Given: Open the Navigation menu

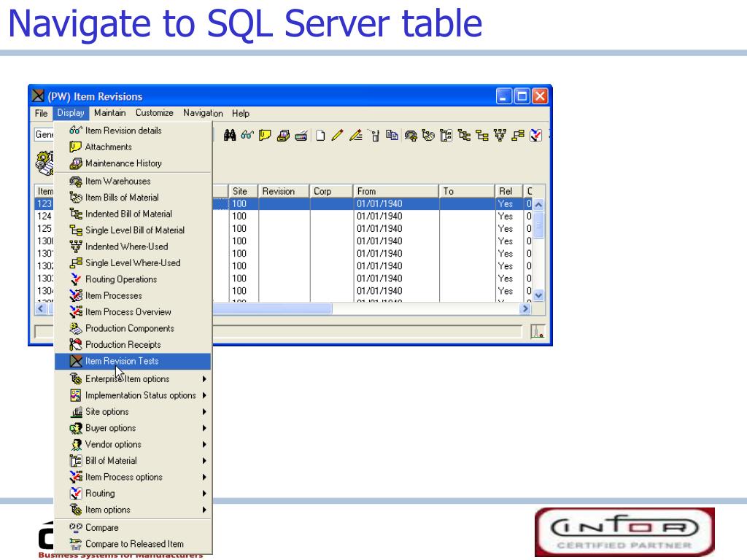Looking at the screenshot, I should (203, 113).
